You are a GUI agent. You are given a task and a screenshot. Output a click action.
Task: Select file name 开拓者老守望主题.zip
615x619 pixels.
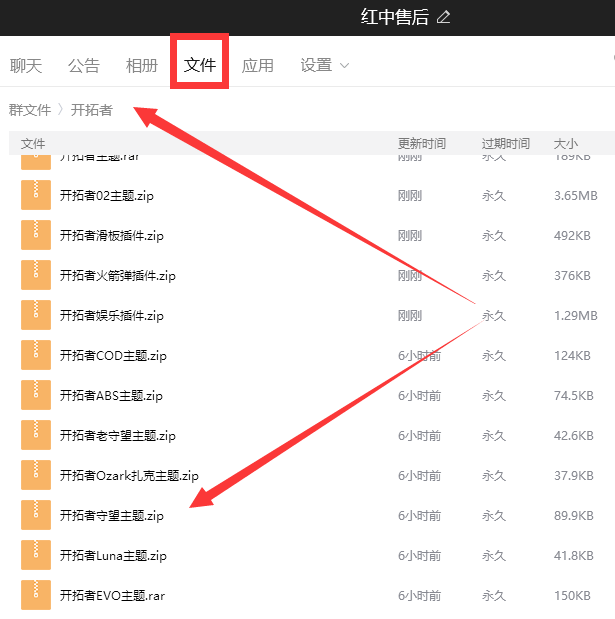(118, 435)
